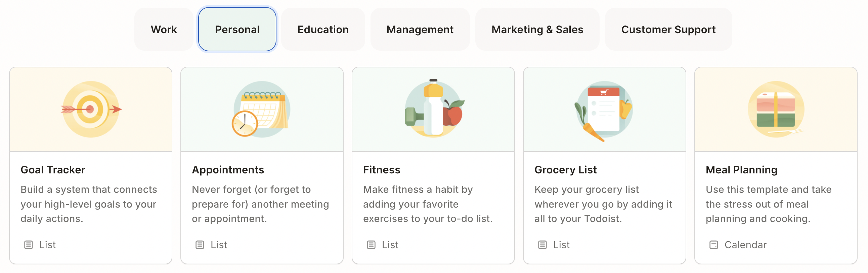The width and height of the screenshot is (868, 273).
Task: Switch to Marketing & Sales tab
Action: (537, 30)
